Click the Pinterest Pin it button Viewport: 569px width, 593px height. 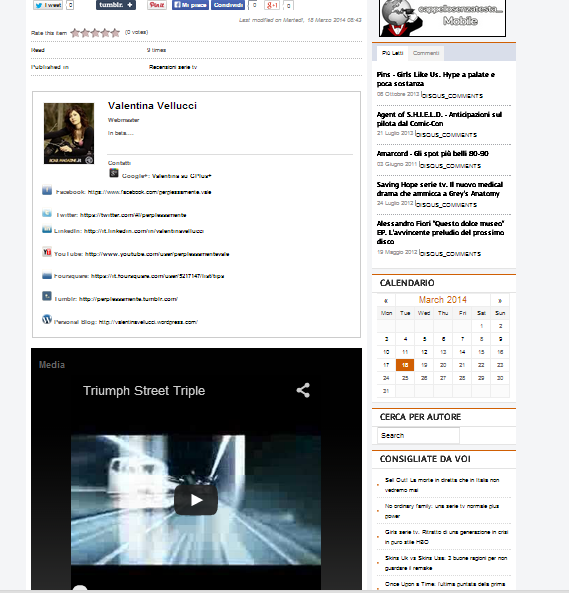pos(157,5)
